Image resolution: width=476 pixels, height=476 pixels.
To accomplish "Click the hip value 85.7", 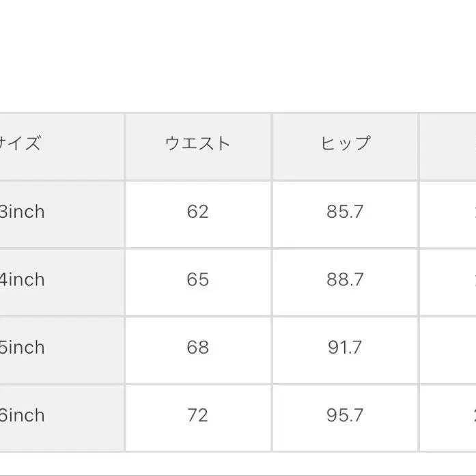I will [x=345, y=212].
